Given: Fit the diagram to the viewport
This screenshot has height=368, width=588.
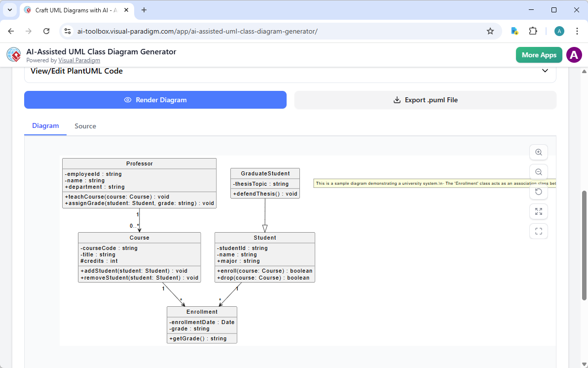Looking at the screenshot, I should 538,231.
